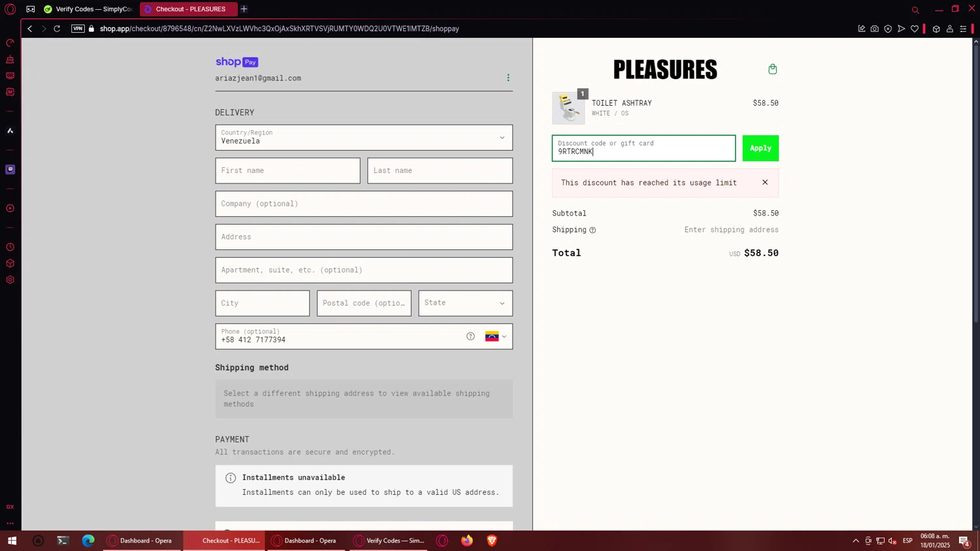Open Easy Setup sliders icon
This screenshot has height=551, width=980.
point(963,29)
